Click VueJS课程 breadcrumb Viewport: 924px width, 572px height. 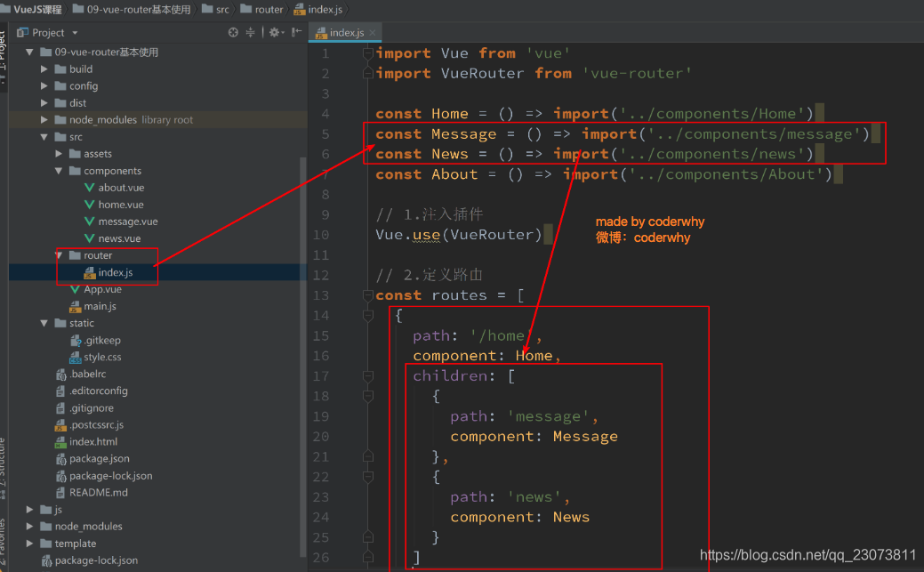(x=37, y=10)
